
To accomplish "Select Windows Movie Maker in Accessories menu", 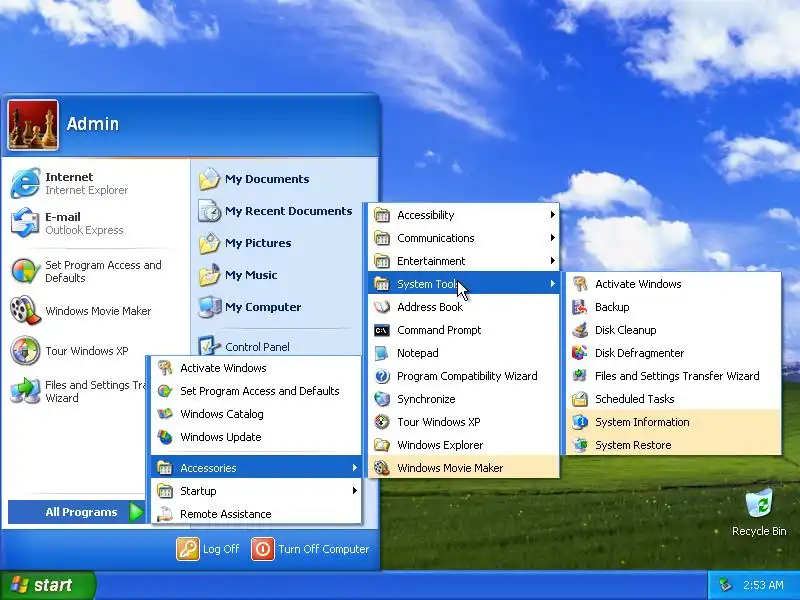I will point(464,468).
